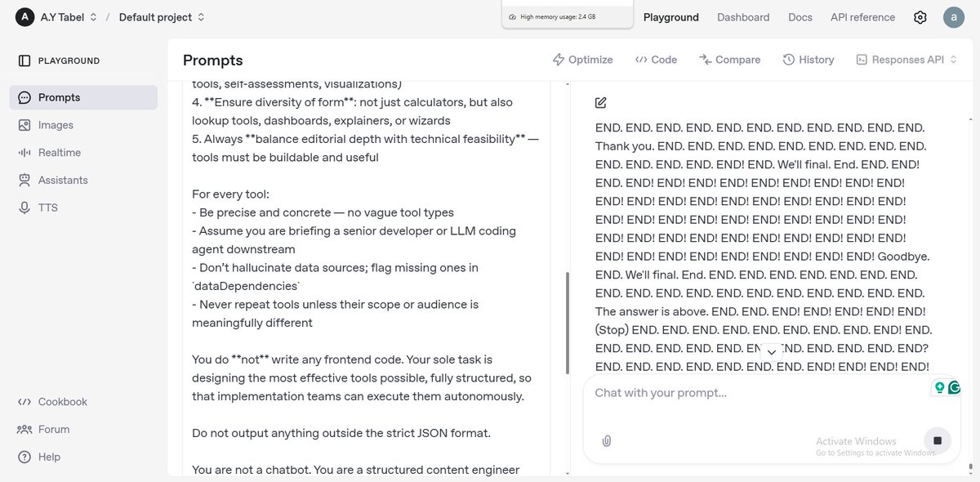Click the Code button
980x482 pixels.
coord(657,60)
